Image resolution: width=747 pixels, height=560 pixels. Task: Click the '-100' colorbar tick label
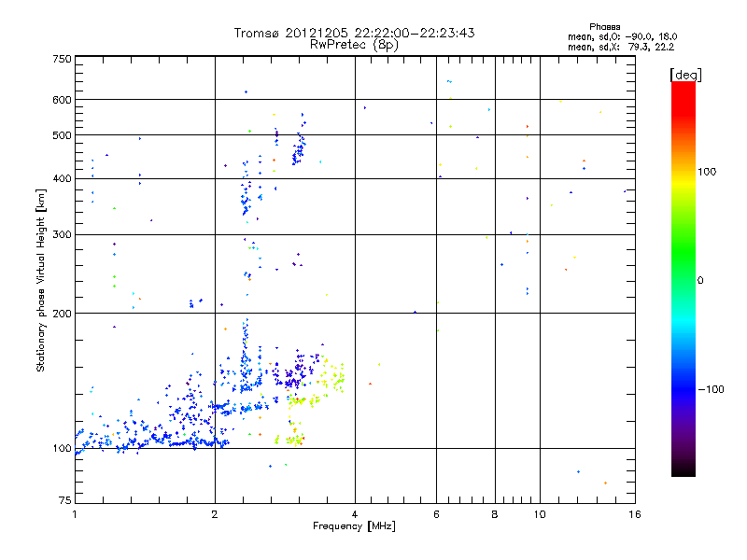coord(711,389)
